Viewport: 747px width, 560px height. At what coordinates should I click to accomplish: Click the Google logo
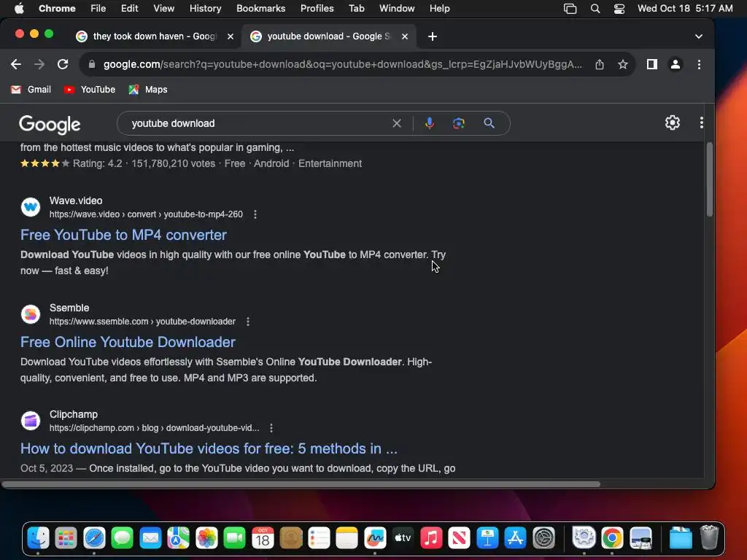(50, 124)
